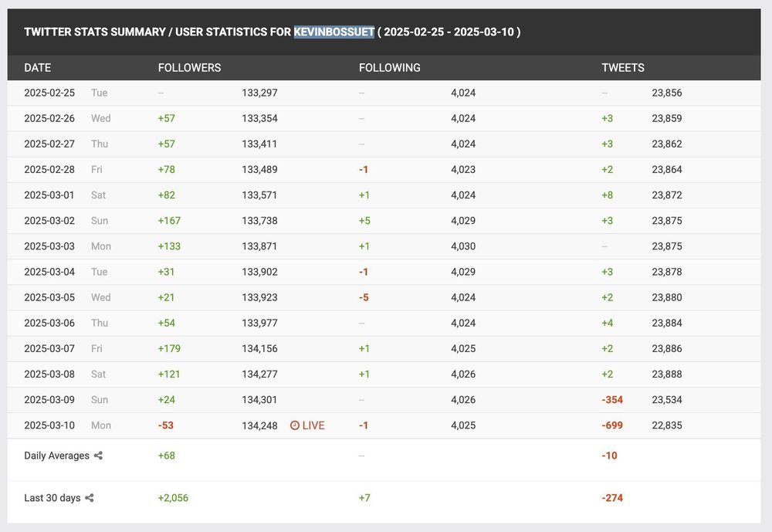Click the 2025-03-05 date cell
This screenshot has height=532, width=772.
coord(49,297)
